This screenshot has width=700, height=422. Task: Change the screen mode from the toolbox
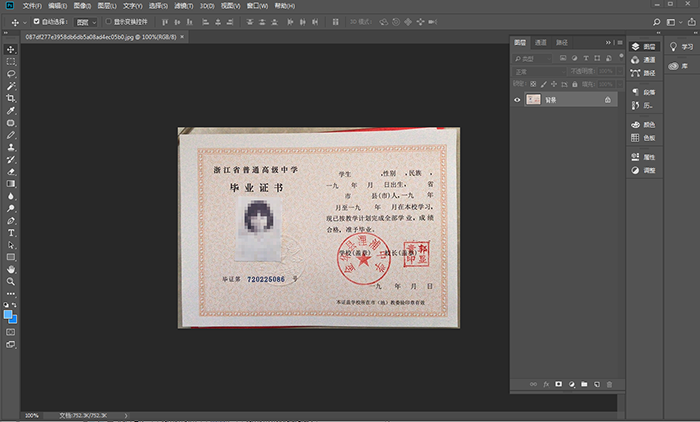click(11, 345)
